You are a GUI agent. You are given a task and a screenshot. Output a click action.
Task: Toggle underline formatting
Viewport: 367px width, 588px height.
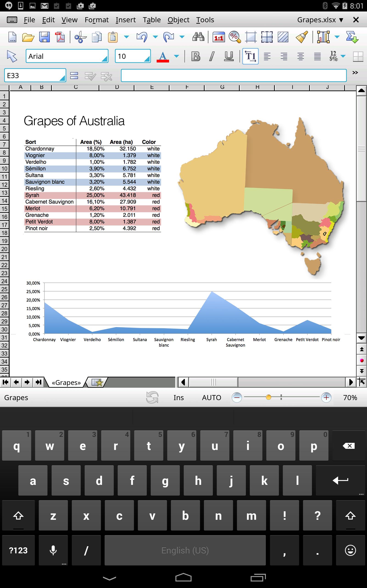pos(228,56)
